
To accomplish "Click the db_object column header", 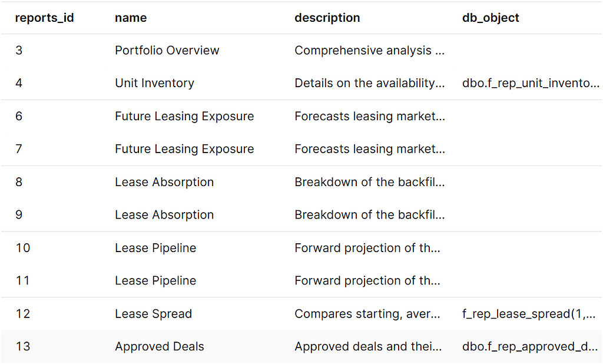I will [491, 18].
